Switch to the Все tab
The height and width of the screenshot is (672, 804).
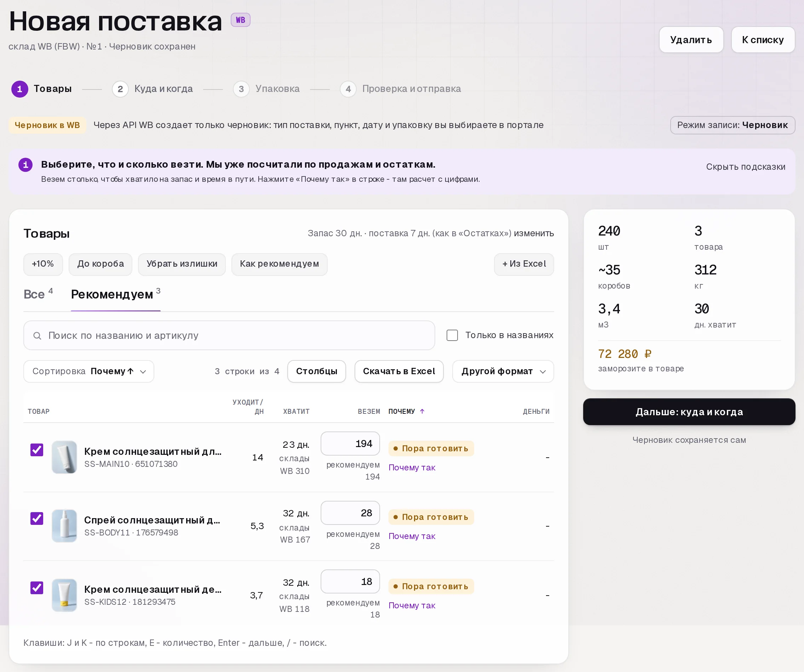(38, 294)
